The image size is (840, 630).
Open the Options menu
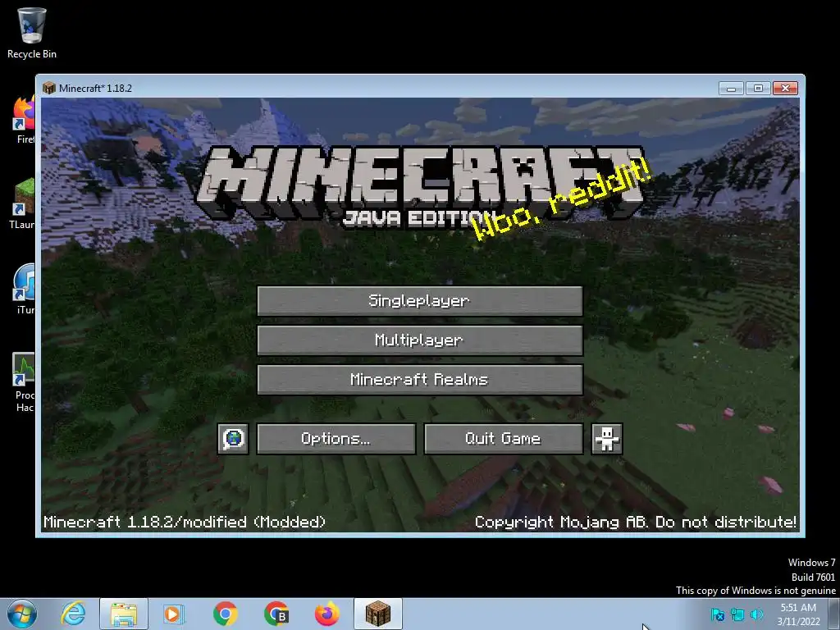tap(336, 439)
